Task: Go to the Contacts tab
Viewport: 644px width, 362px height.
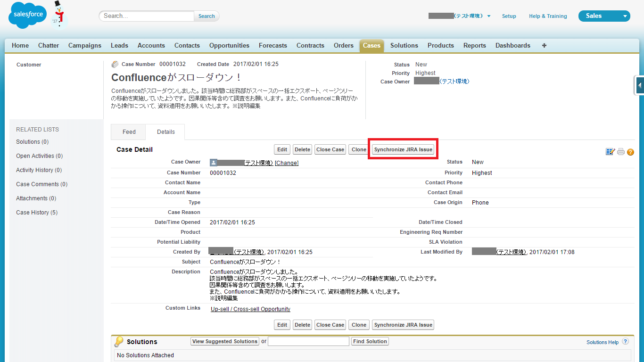Action: 187,46
